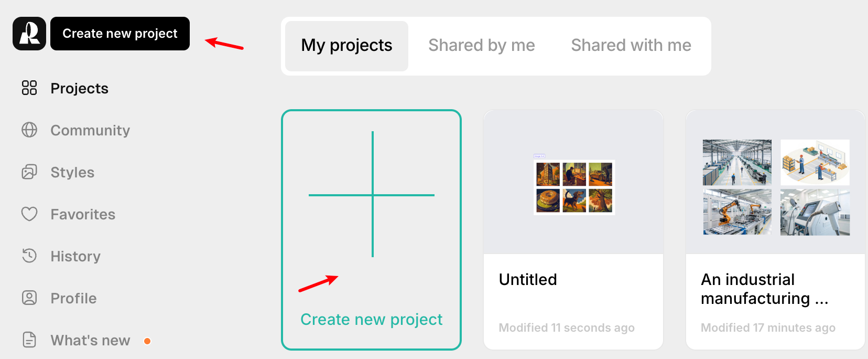Click the orange What's new notification dot
Screen dimensions: 868x359
point(147,341)
